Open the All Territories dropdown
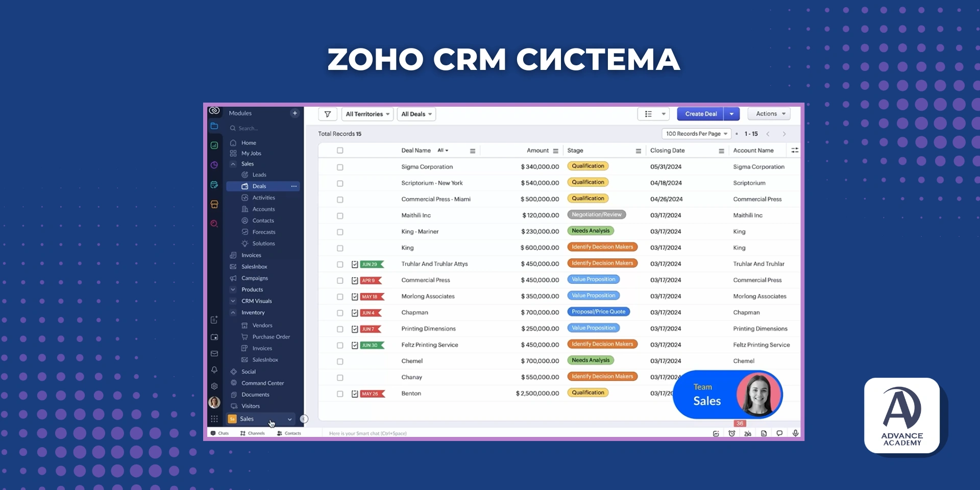The image size is (980, 490). (x=367, y=114)
